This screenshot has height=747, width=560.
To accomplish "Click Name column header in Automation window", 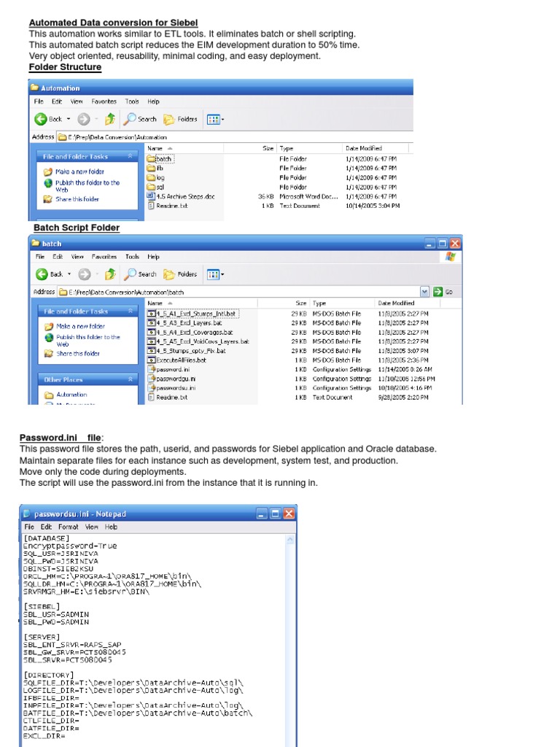I will (184, 148).
